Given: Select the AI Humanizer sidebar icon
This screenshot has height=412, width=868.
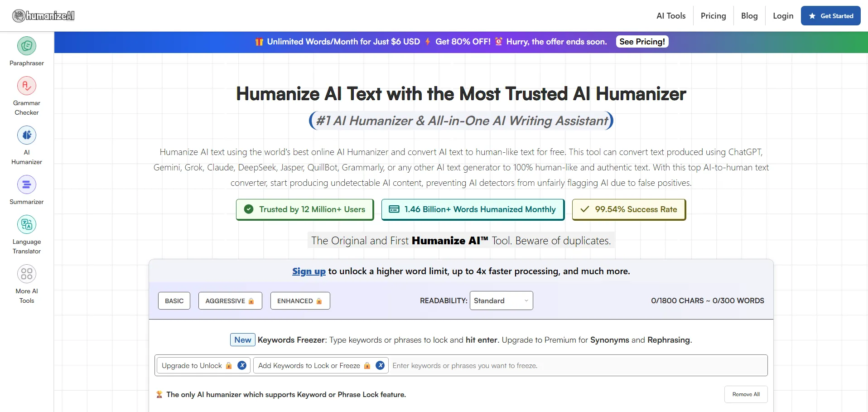Looking at the screenshot, I should point(27,135).
